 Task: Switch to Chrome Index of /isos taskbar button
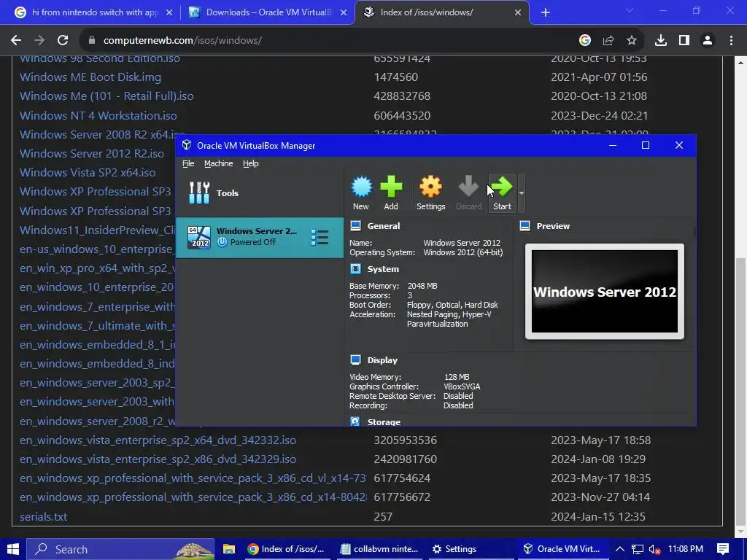287,549
